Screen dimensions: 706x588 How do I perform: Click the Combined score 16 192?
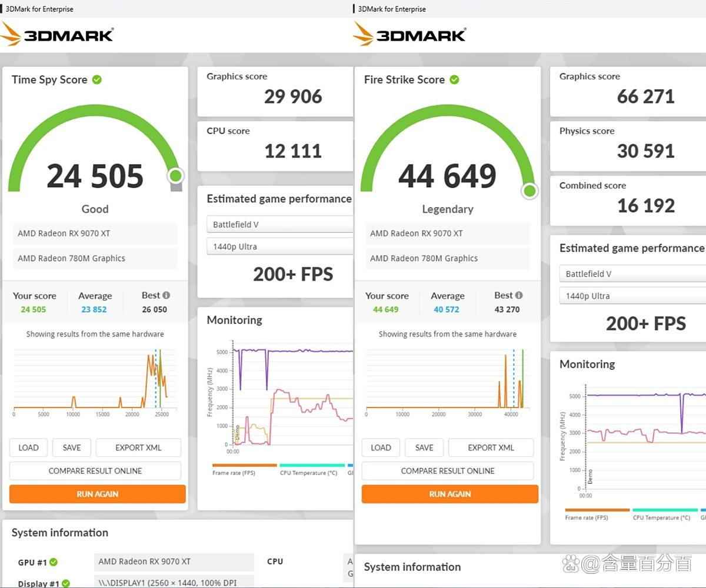(646, 206)
